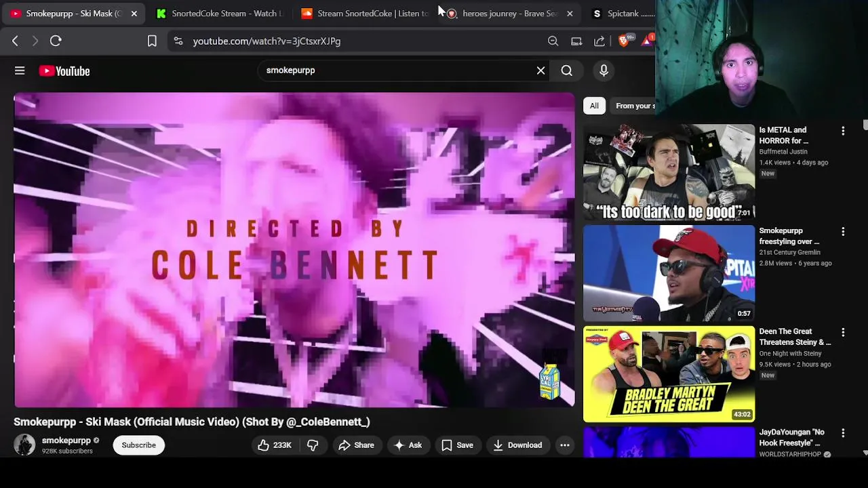Close the Smokepurpp - Ski Mask tab
The image size is (868, 488).
point(134,14)
